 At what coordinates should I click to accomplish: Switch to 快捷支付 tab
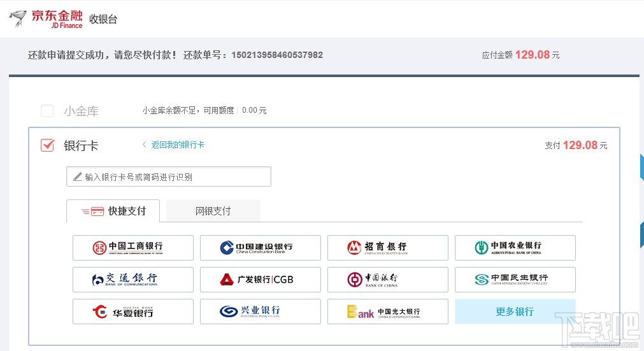coord(113,211)
